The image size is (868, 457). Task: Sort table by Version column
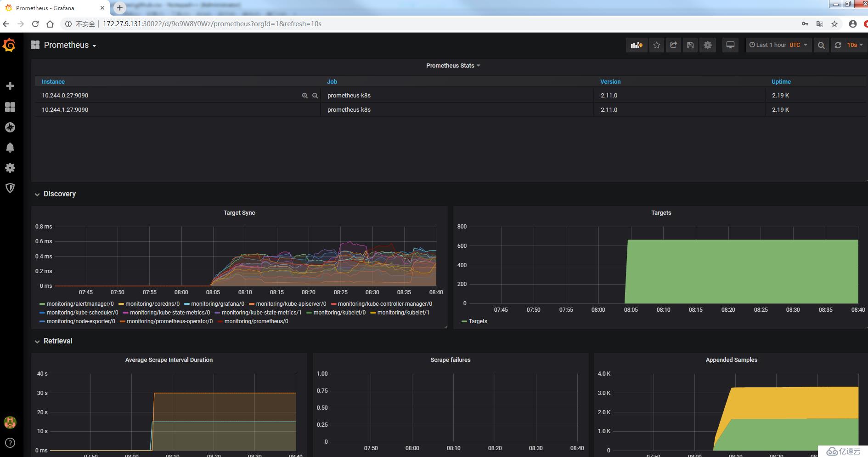point(610,82)
